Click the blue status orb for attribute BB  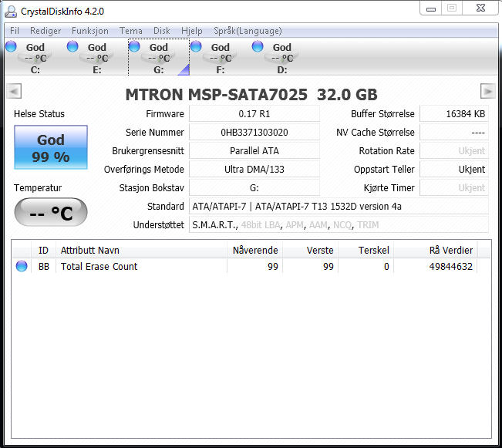(x=22, y=266)
